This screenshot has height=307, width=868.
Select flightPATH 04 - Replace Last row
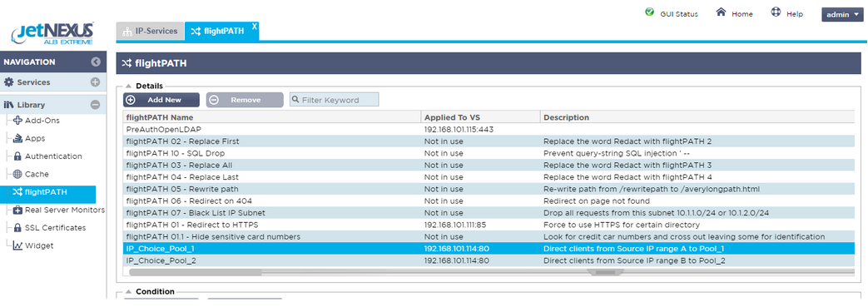(489, 177)
